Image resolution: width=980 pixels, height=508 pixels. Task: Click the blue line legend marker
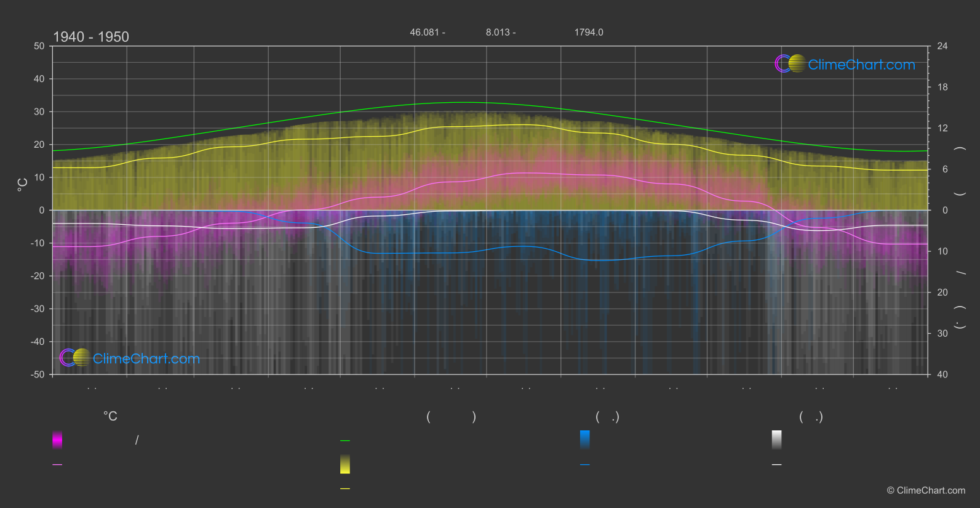click(585, 465)
